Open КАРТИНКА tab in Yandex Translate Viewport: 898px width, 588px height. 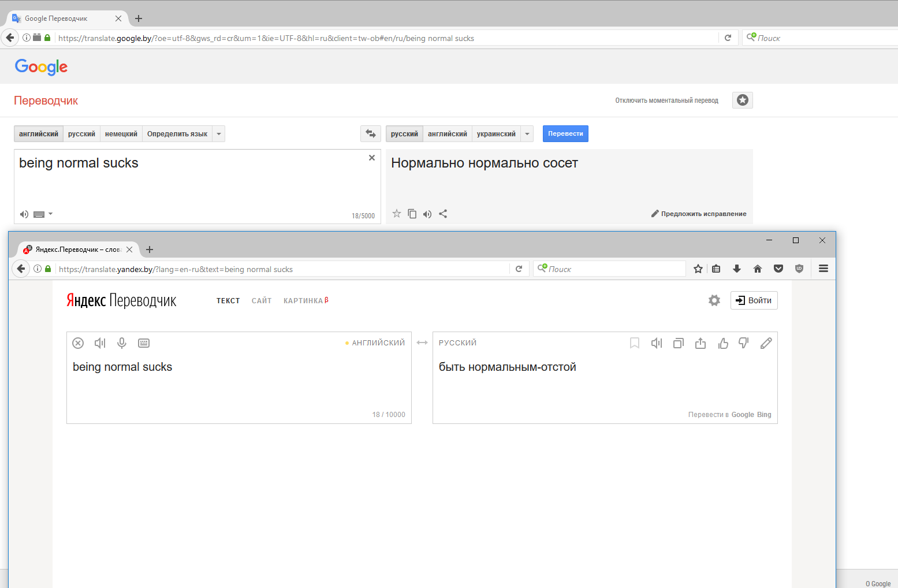pos(305,301)
